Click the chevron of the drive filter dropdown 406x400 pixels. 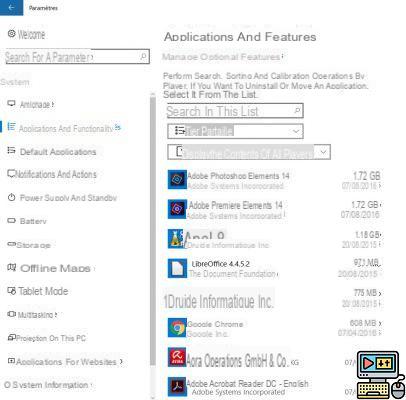pyautogui.click(x=323, y=152)
